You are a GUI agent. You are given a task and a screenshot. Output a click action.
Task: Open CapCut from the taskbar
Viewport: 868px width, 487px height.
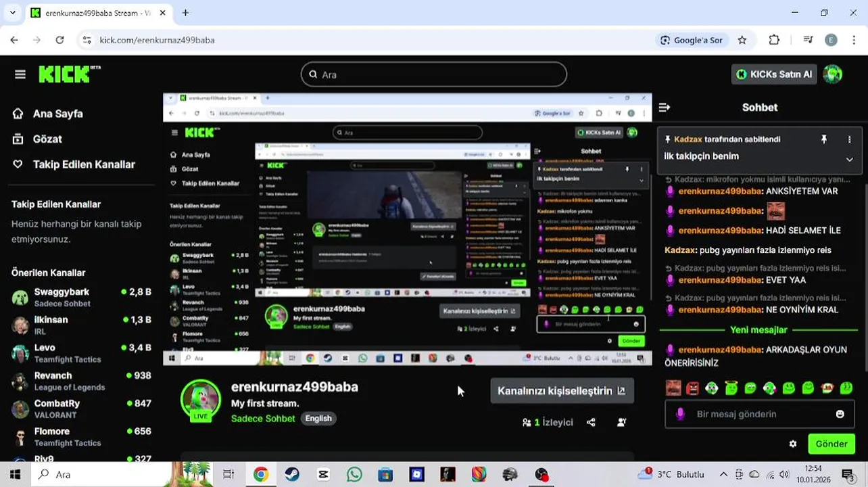point(323,474)
